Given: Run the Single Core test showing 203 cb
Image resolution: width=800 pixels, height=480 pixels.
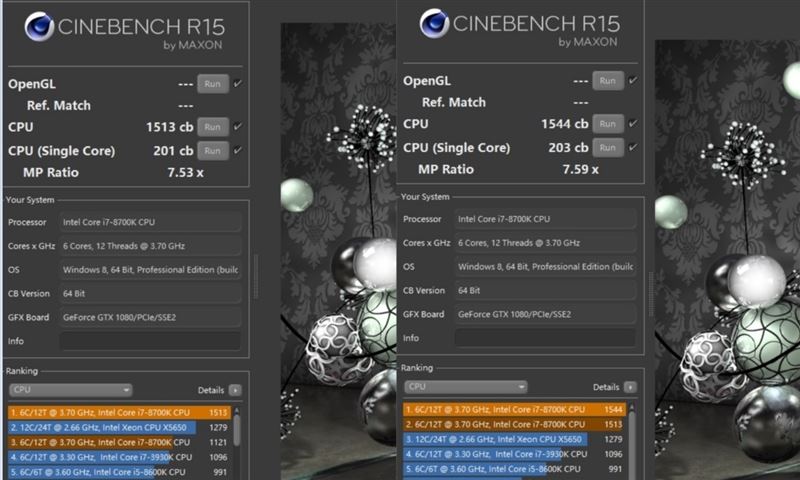Looking at the screenshot, I should click(x=608, y=147).
